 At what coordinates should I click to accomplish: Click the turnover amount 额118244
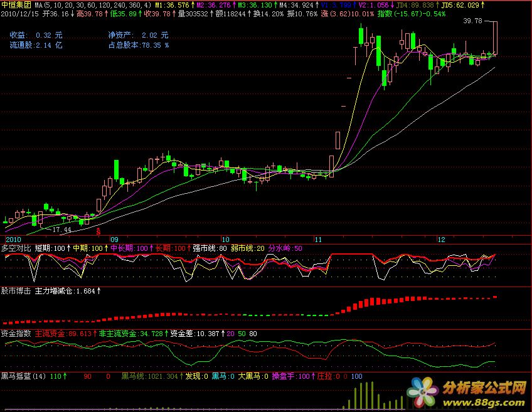[233, 14]
